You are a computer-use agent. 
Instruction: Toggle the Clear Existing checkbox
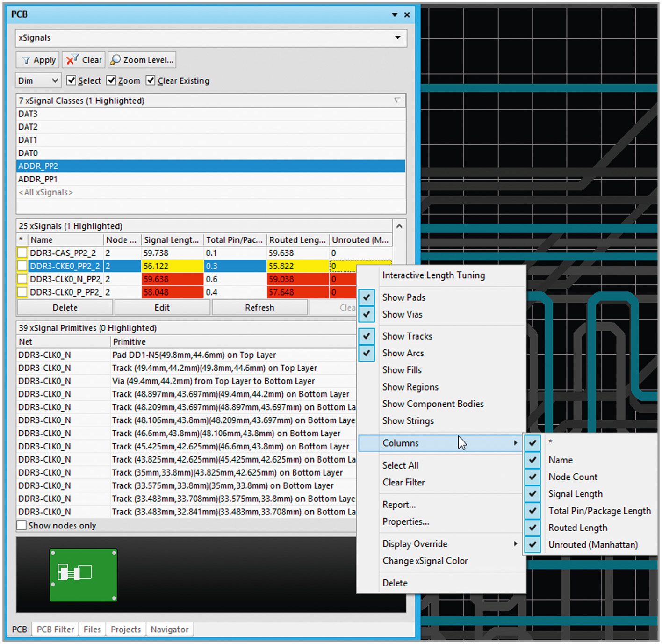pyautogui.click(x=151, y=80)
